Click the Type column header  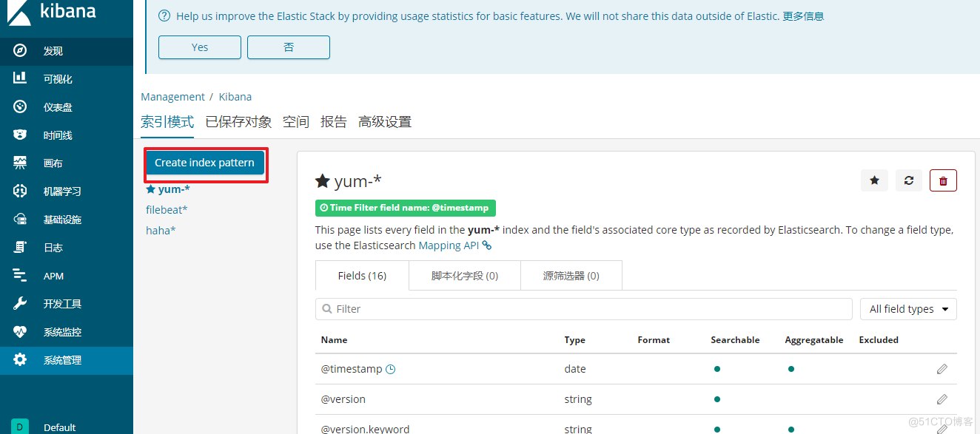point(575,340)
